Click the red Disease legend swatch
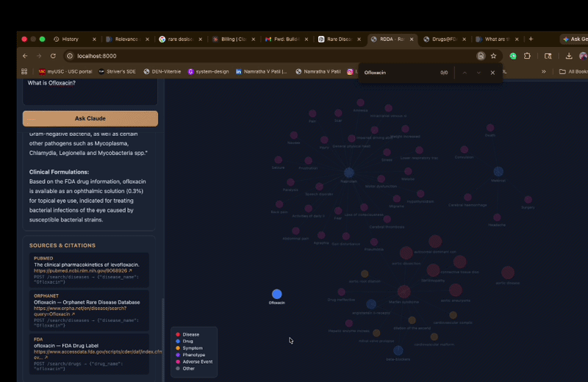Viewport: 588px width, 382px height. coord(178,334)
